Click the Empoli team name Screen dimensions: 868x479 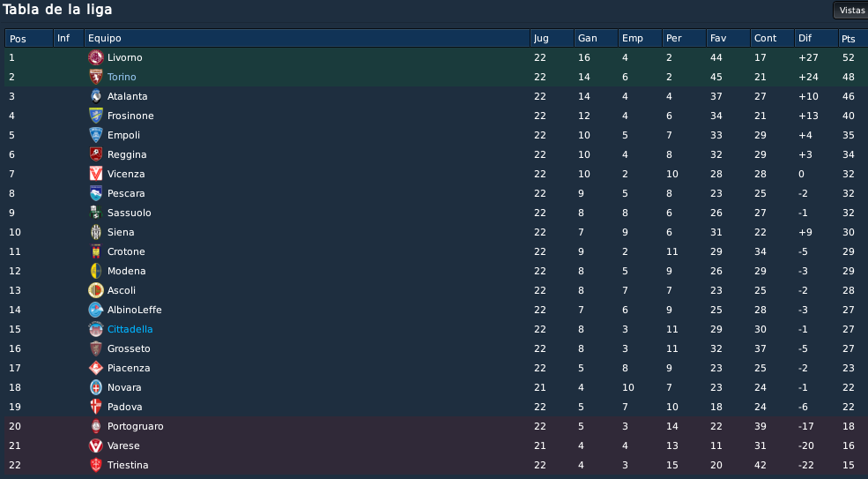(123, 135)
